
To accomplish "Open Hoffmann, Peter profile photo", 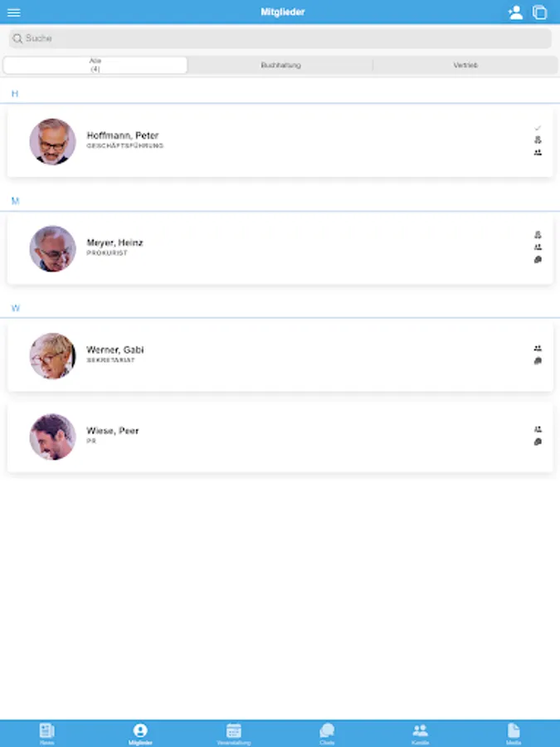I will tap(52, 141).
